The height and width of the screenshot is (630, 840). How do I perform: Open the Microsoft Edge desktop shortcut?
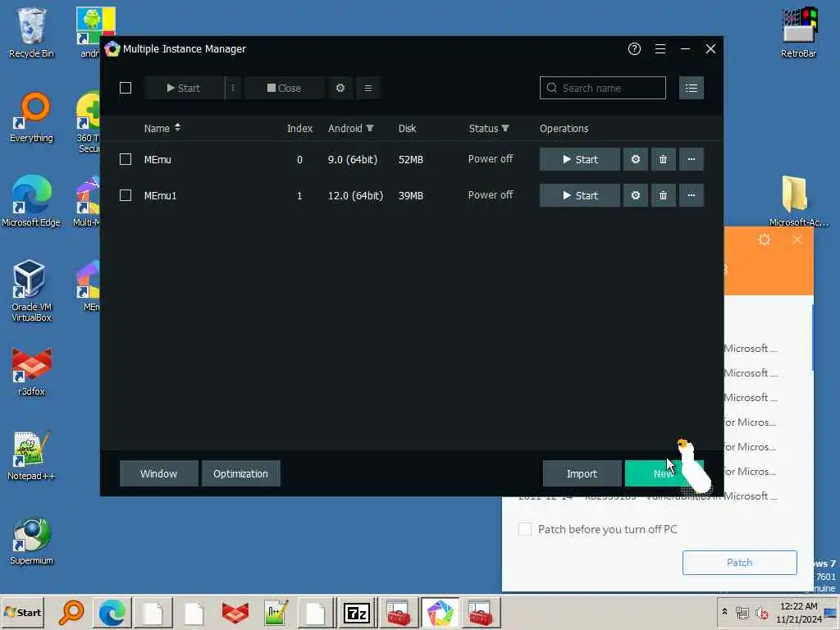[x=31, y=202]
